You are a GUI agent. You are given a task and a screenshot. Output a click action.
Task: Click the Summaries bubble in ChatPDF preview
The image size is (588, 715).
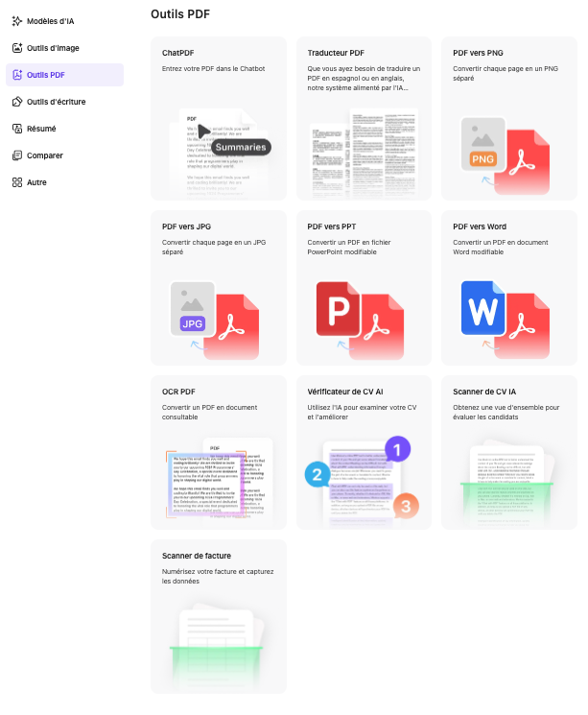tap(240, 147)
